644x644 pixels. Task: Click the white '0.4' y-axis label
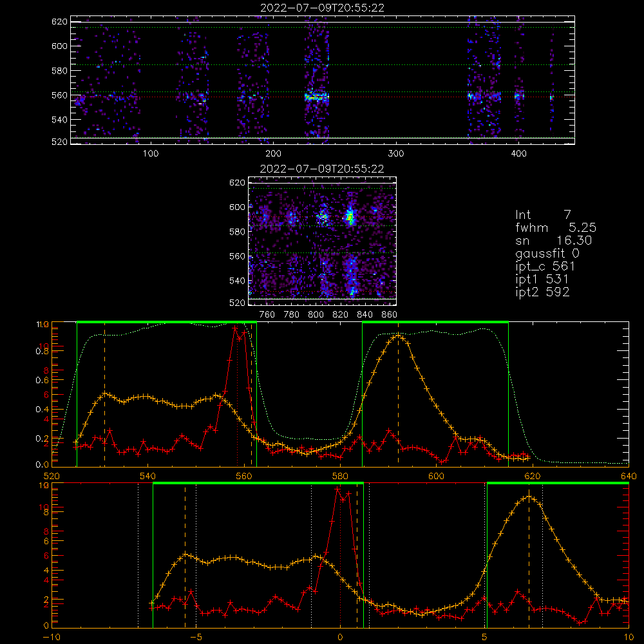pos(43,410)
